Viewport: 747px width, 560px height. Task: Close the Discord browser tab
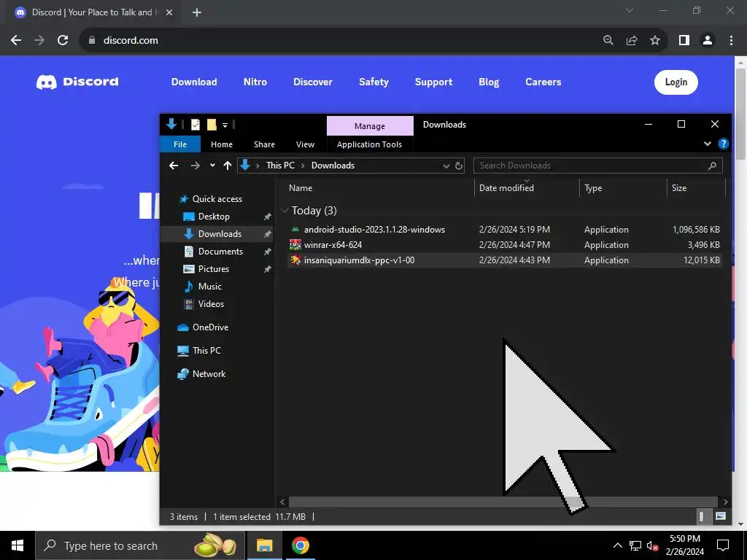[x=169, y=12]
